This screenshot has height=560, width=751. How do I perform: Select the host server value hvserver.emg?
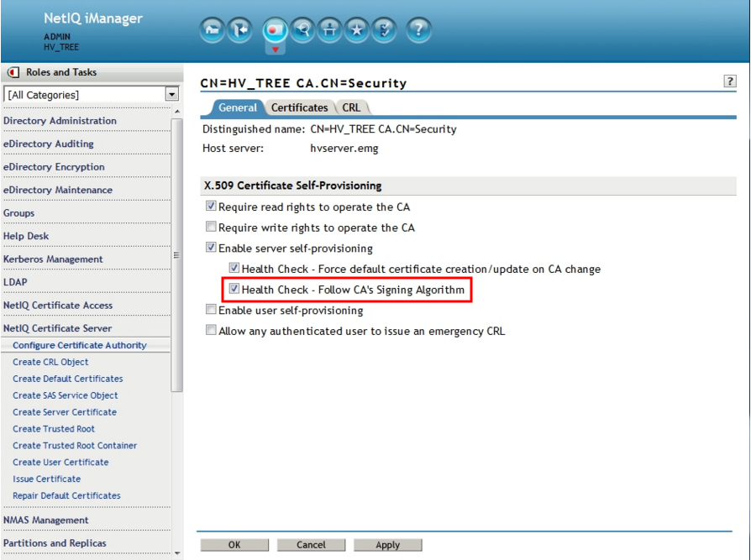pyautogui.click(x=344, y=149)
